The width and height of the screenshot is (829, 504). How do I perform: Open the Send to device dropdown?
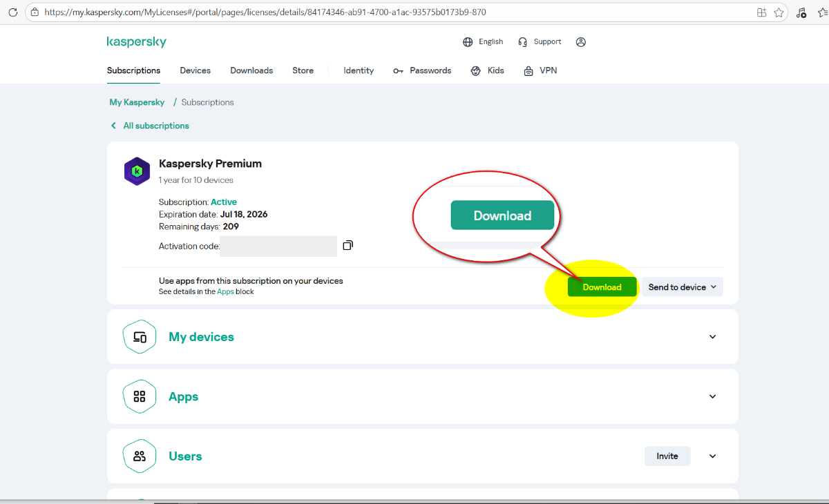[x=682, y=287]
